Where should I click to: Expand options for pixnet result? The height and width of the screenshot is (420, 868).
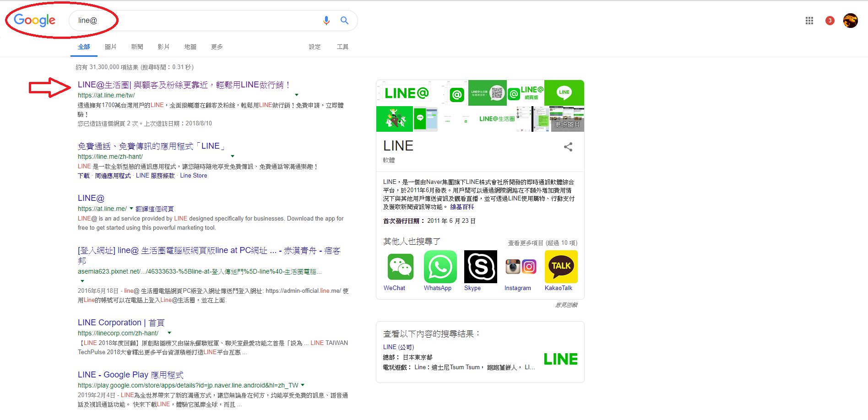click(x=82, y=281)
